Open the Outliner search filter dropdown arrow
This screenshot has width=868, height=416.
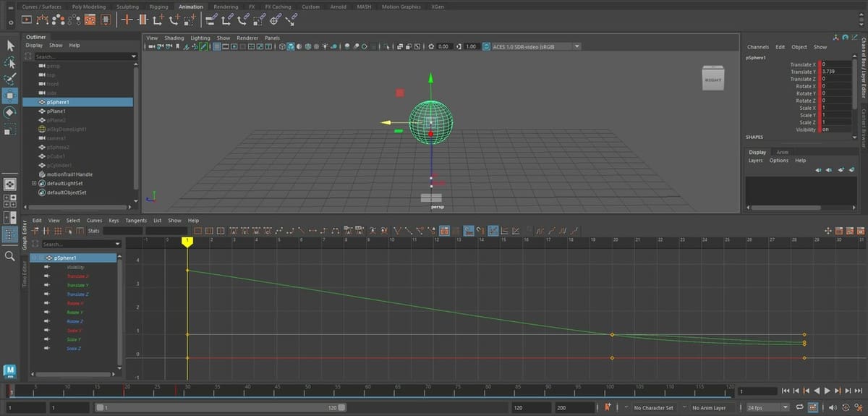pyautogui.click(x=134, y=56)
